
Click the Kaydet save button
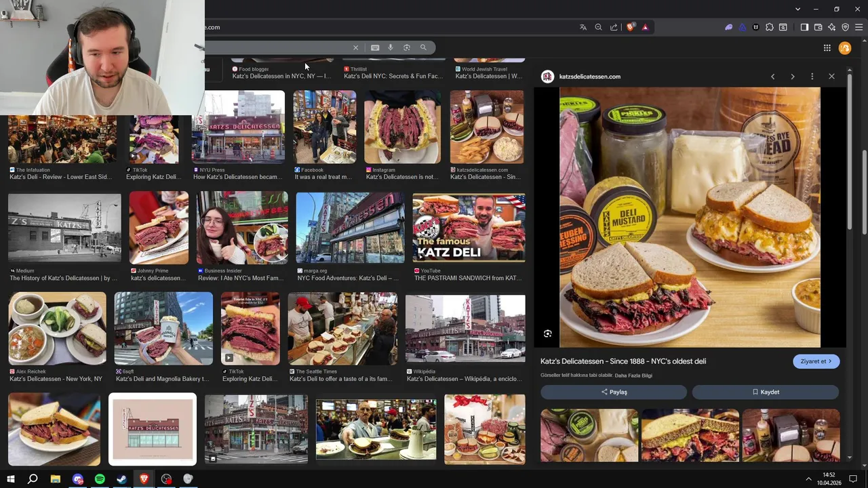click(766, 392)
